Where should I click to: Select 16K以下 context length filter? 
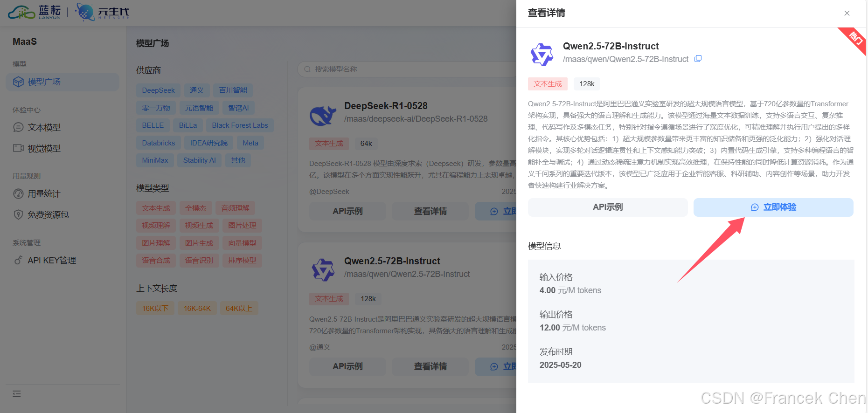click(155, 309)
